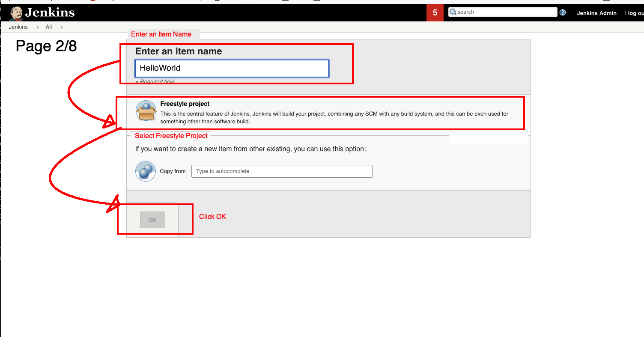Select the Freestyle project icon
644x337 pixels.
click(146, 110)
